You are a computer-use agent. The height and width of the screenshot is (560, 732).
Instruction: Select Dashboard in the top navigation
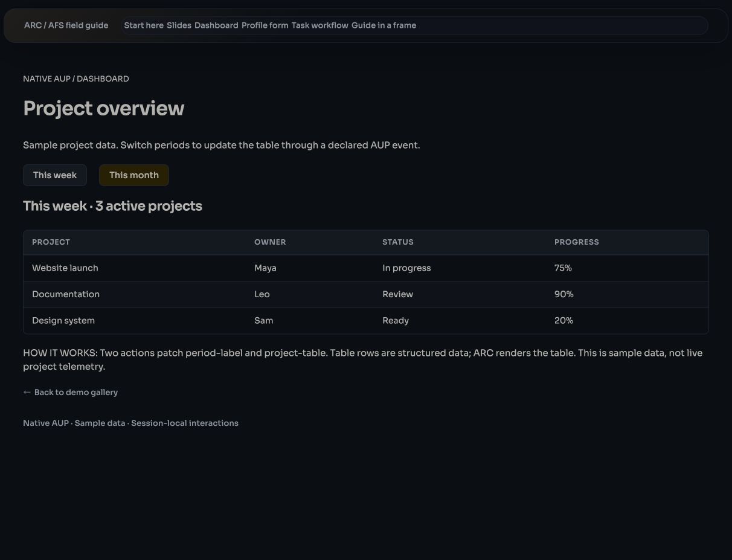click(x=216, y=25)
